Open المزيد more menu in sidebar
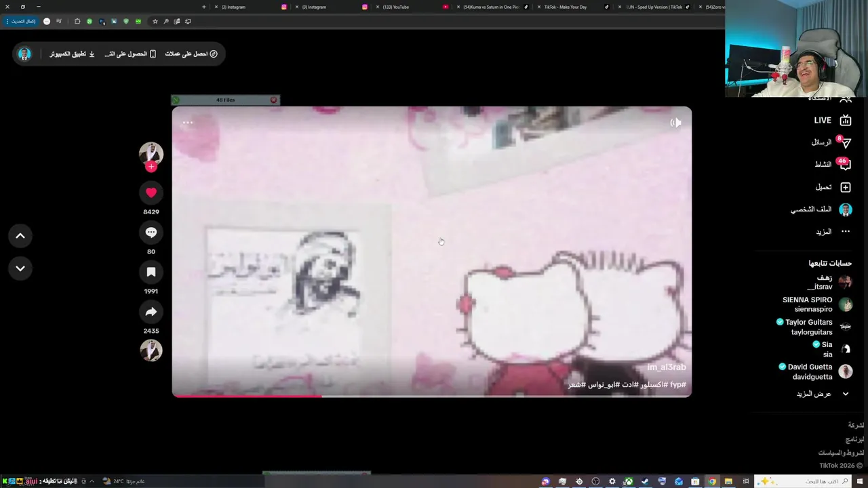This screenshot has width=868, height=488. point(833,232)
